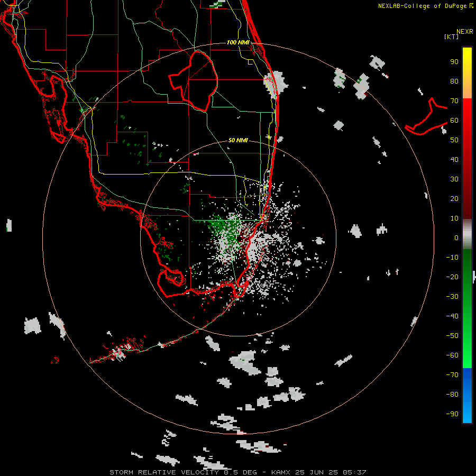476x476 pixels.
Task: Pick the green segment of the color bar
Action: tap(467, 308)
